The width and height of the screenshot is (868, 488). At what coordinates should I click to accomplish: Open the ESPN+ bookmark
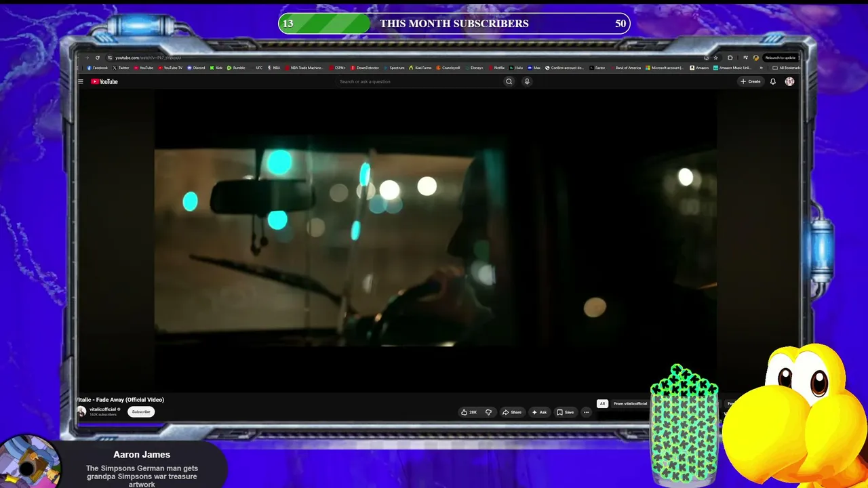coord(338,68)
